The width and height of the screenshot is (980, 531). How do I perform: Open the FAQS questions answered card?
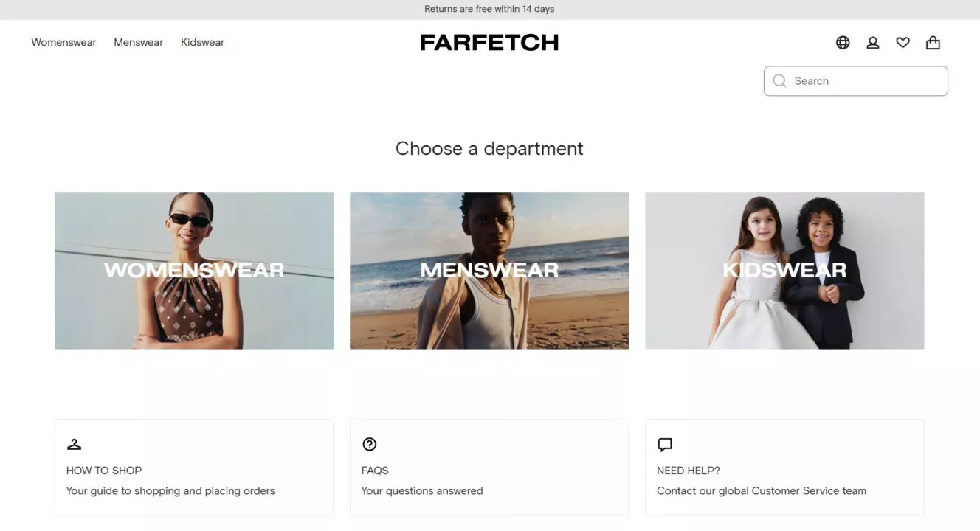489,468
